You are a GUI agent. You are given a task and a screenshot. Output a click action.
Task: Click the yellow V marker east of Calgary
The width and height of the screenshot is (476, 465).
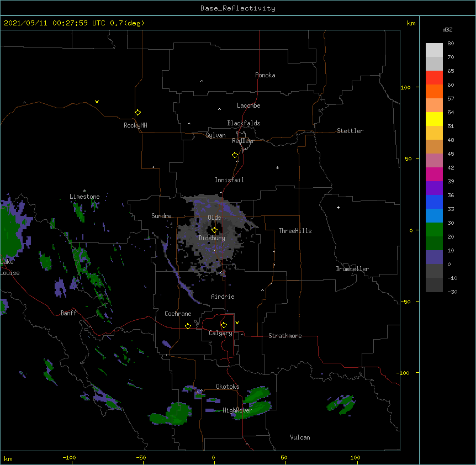(x=237, y=323)
